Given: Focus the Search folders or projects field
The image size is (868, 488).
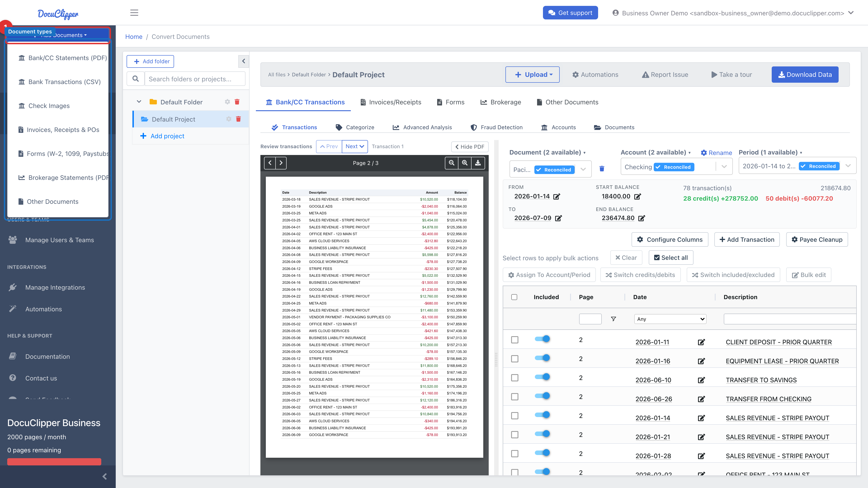Looking at the screenshot, I should click(x=195, y=79).
